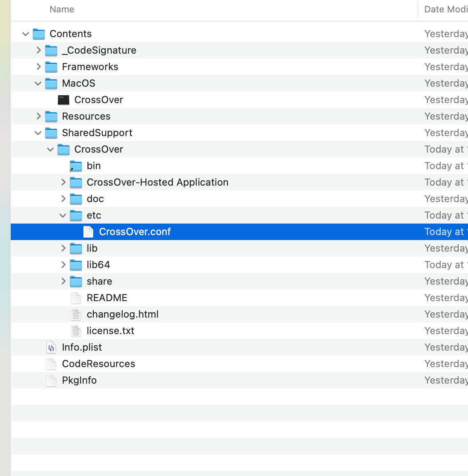Select the license.txt file name

tap(111, 331)
